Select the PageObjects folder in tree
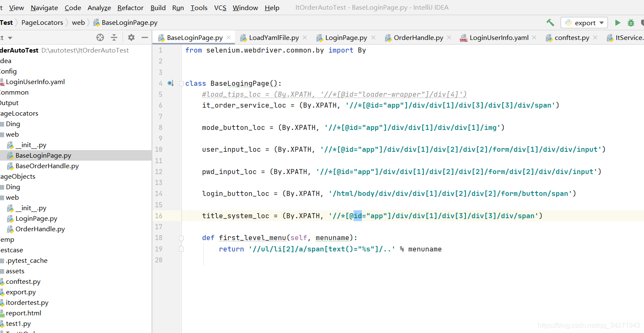This screenshot has height=333, width=644. [x=18, y=176]
